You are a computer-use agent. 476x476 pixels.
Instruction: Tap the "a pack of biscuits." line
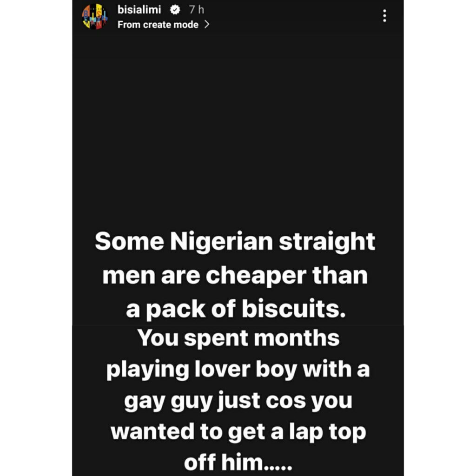236,309
